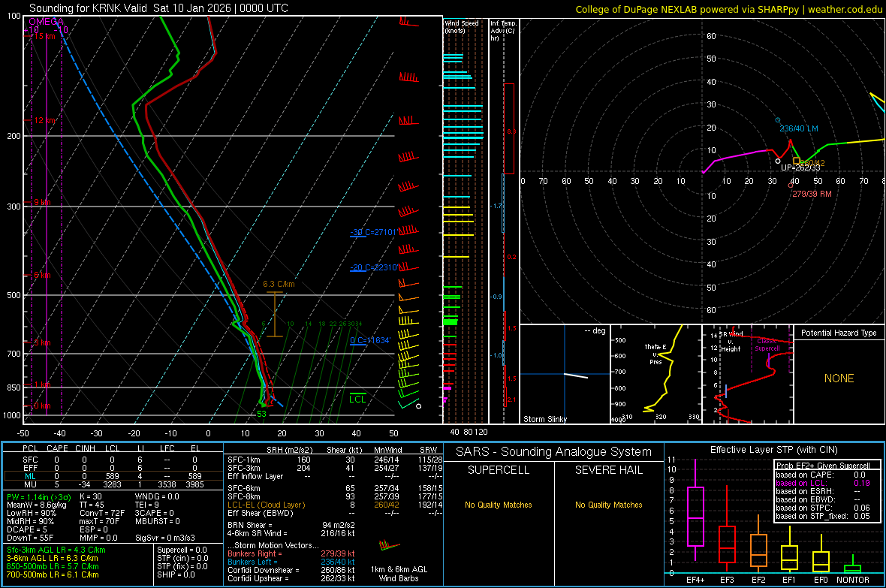The image size is (886, 588).
Task: Click the '279/39 RM' hodograph label
Action: pos(812,193)
